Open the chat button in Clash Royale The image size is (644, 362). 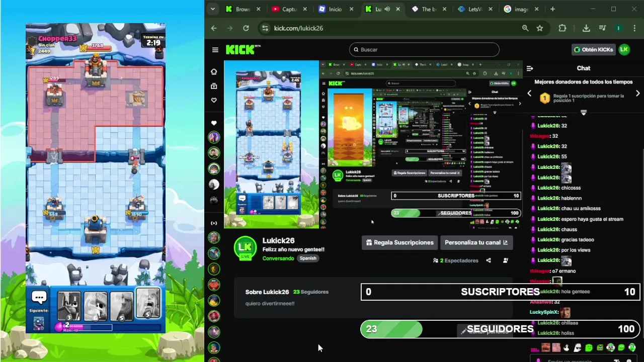39,297
